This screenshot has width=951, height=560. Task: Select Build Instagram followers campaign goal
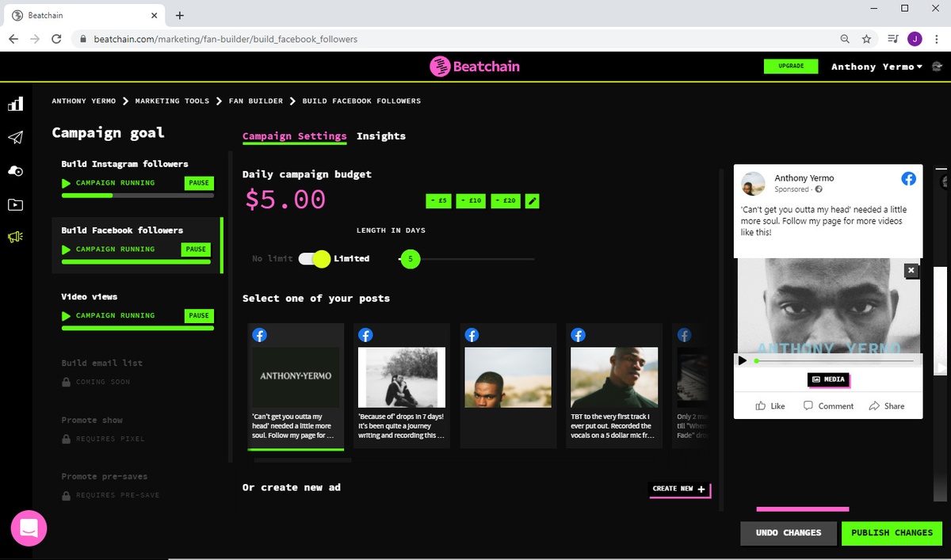point(138,177)
